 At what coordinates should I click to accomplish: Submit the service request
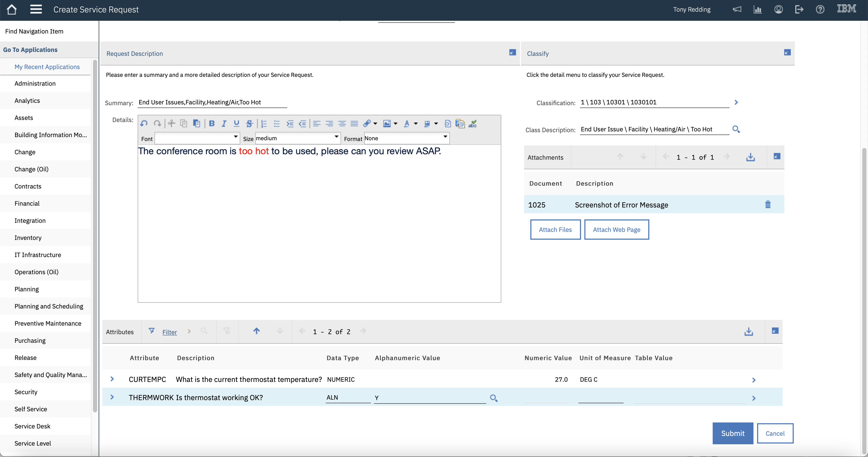tap(733, 433)
